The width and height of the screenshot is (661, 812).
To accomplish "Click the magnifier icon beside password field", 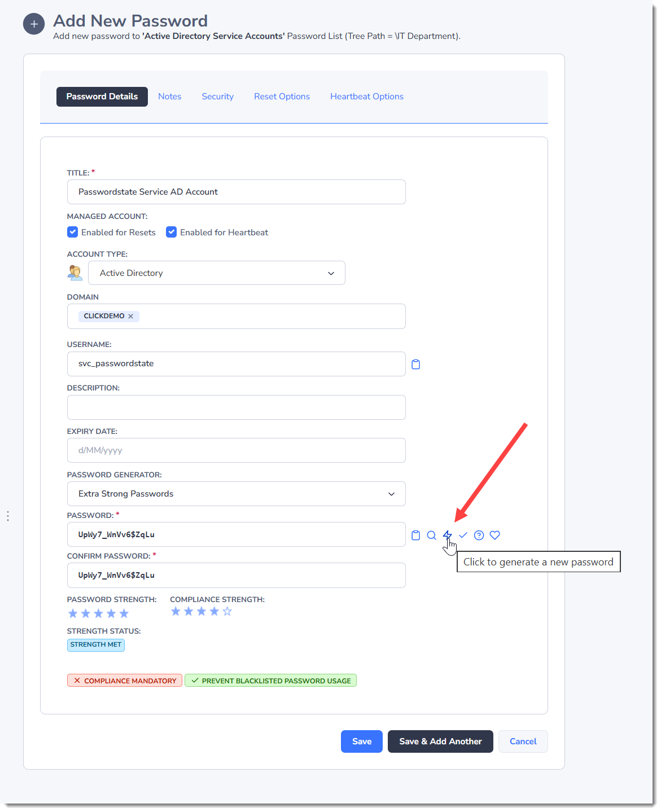I will coord(432,536).
